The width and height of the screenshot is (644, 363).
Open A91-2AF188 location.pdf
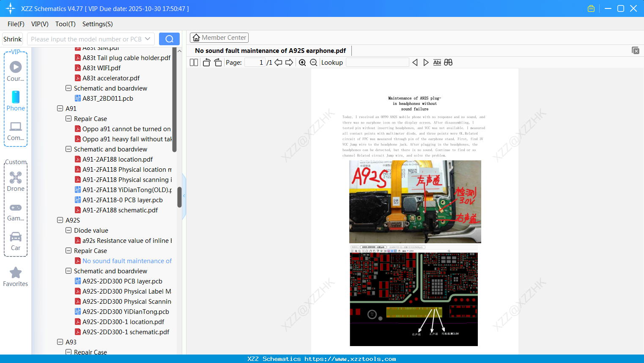[114, 159]
